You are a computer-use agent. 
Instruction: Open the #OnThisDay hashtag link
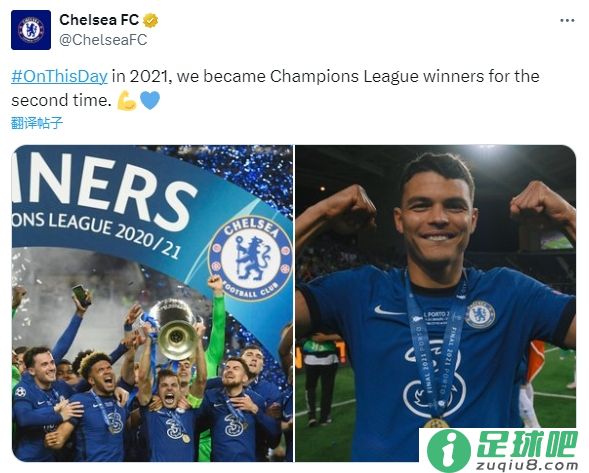(x=59, y=76)
